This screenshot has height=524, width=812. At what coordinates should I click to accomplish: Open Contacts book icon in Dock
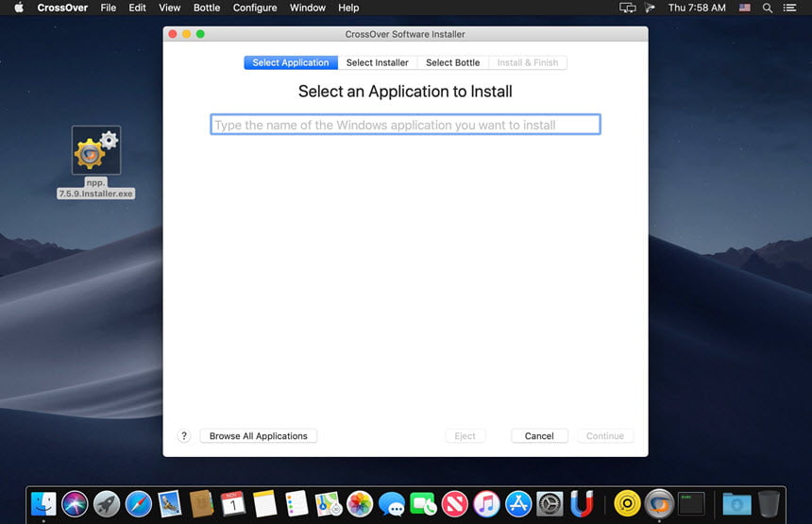pos(201,503)
